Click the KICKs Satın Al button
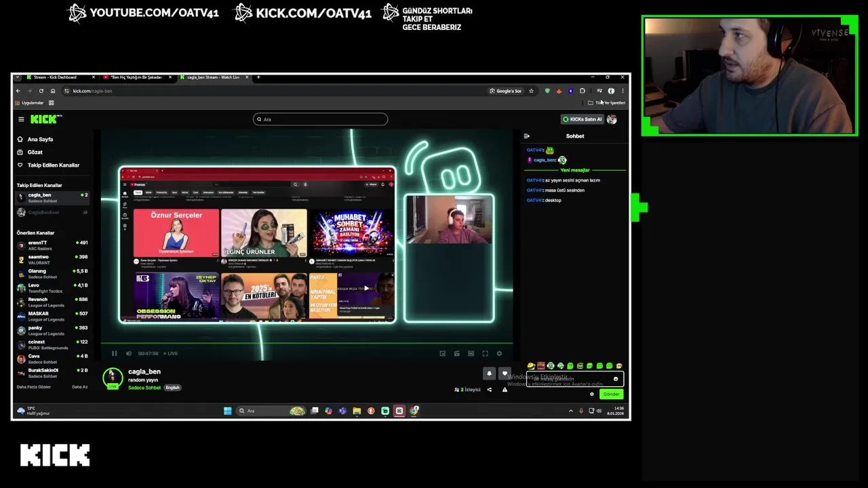The image size is (868, 488). coord(582,119)
